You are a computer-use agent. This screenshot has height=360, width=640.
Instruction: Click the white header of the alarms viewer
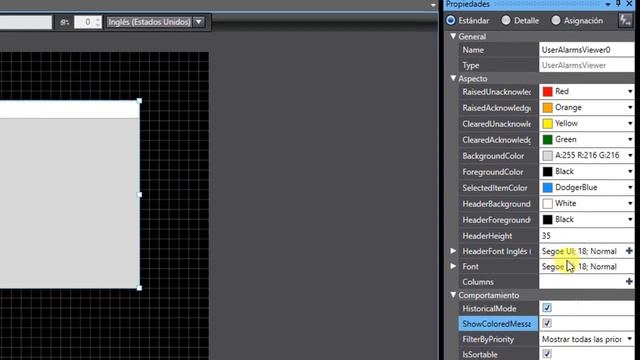tap(69, 109)
